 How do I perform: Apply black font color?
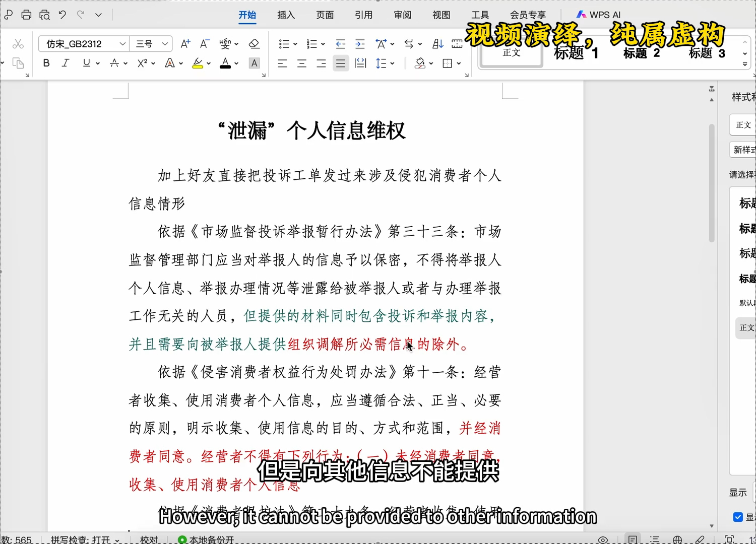[225, 63]
